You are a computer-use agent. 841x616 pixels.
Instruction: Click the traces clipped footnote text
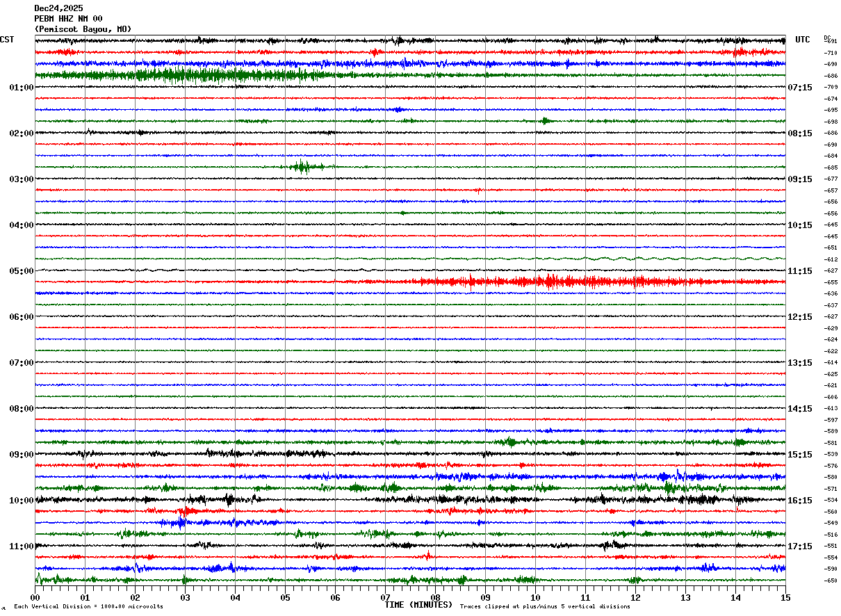[545, 606]
